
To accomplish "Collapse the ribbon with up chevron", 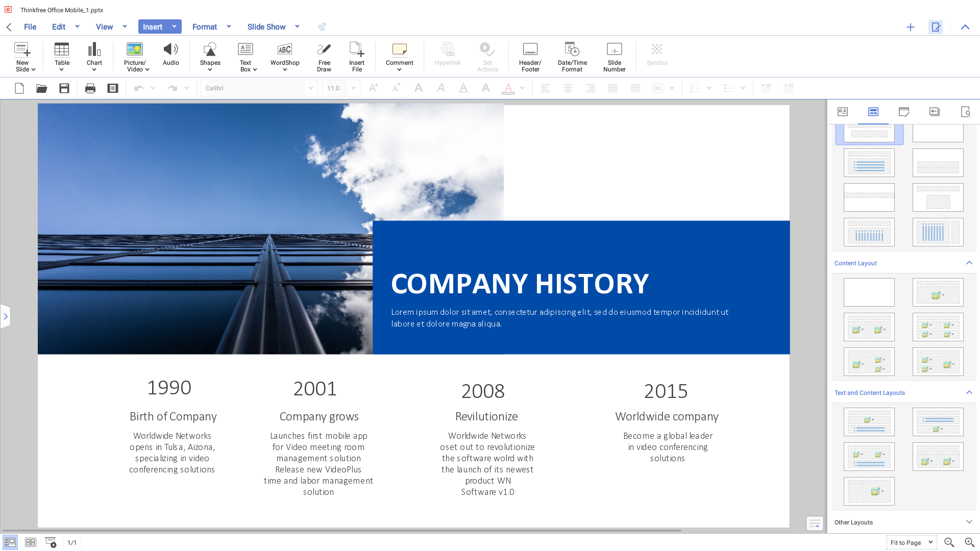I will [965, 27].
